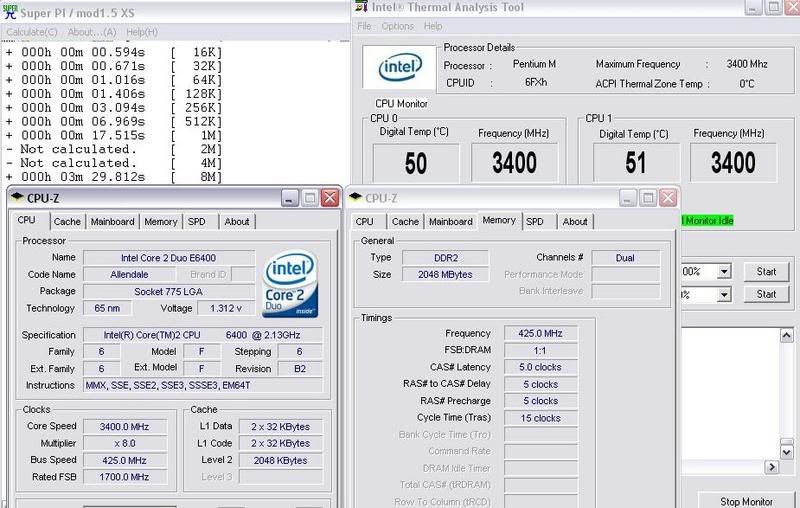800x508 pixels.
Task: Click the Intel logo in Processor Details
Action: pyautogui.click(x=400, y=67)
